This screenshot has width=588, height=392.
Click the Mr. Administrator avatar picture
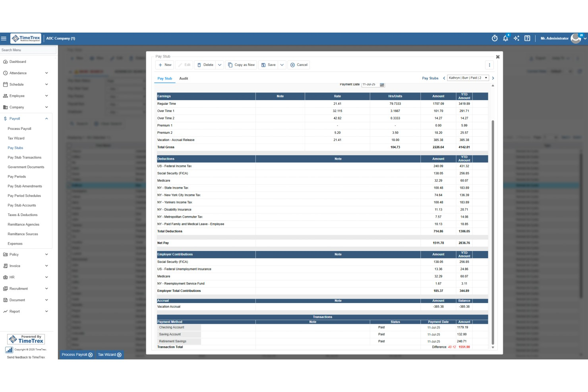[x=576, y=38]
